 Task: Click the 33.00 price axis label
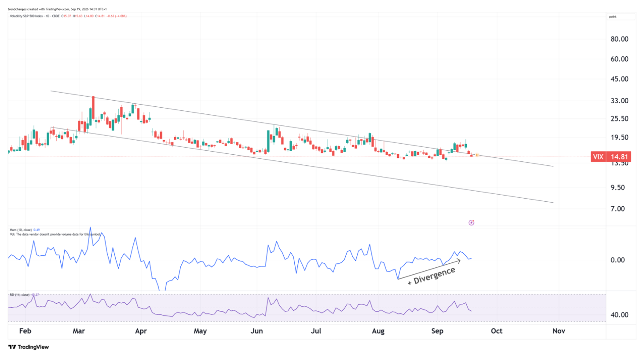619,101
